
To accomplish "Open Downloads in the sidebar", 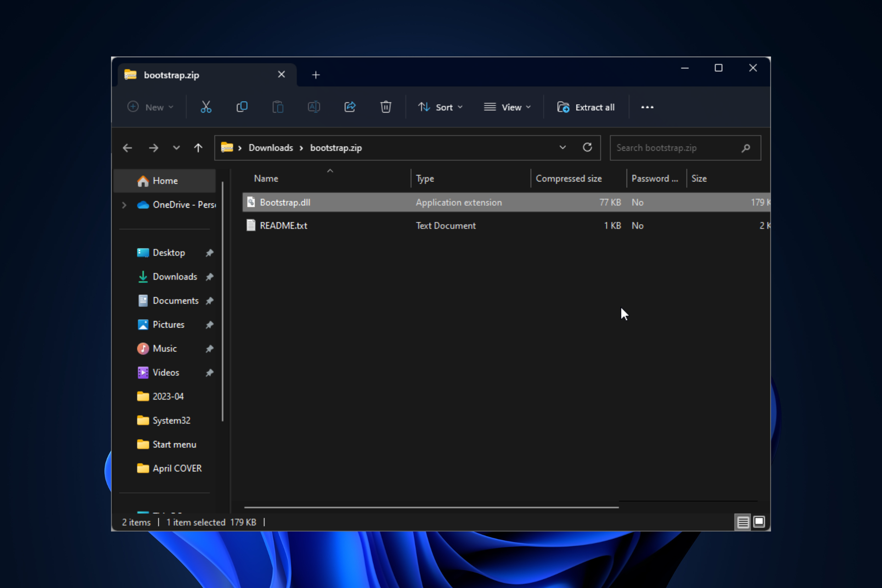I will click(167, 277).
